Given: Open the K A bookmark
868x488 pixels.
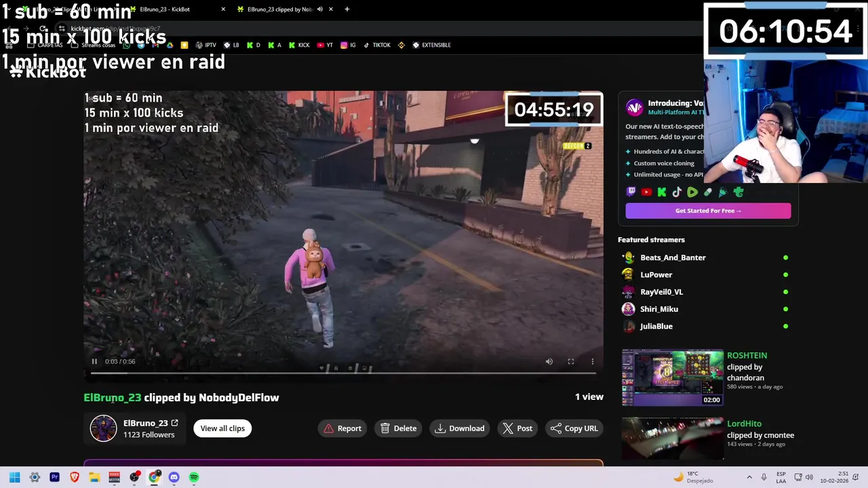Looking at the screenshot, I should click(274, 45).
